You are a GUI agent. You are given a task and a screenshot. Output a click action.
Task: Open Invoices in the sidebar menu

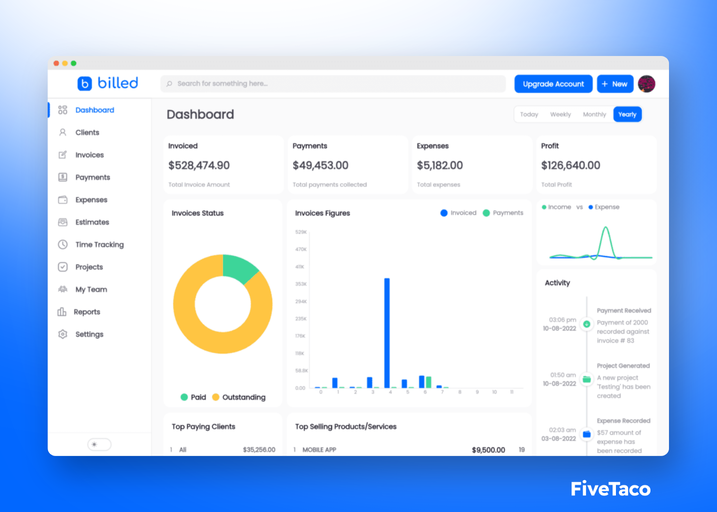tap(89, 155)
